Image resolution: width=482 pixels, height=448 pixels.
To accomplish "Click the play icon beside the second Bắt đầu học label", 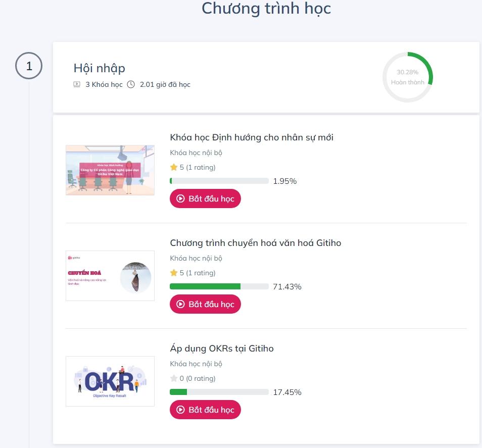I will 181,304.
